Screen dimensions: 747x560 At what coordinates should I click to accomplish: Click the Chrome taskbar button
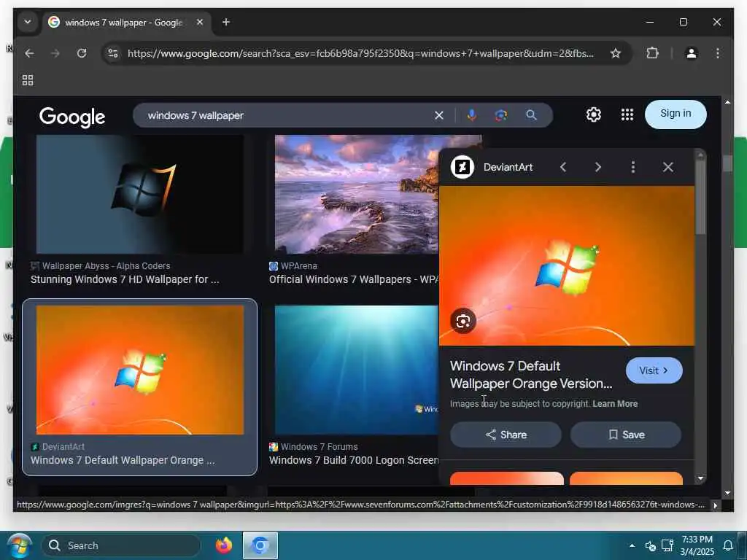[x=260, y=545]
